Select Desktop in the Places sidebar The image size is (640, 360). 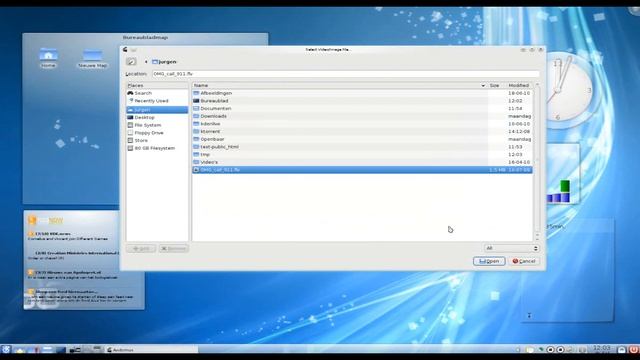click(x=157, y=117)
